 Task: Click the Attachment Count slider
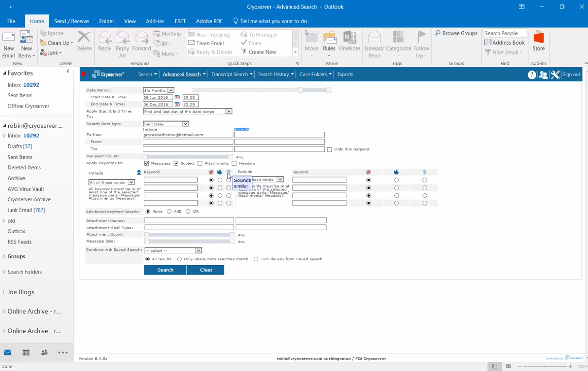189,235
